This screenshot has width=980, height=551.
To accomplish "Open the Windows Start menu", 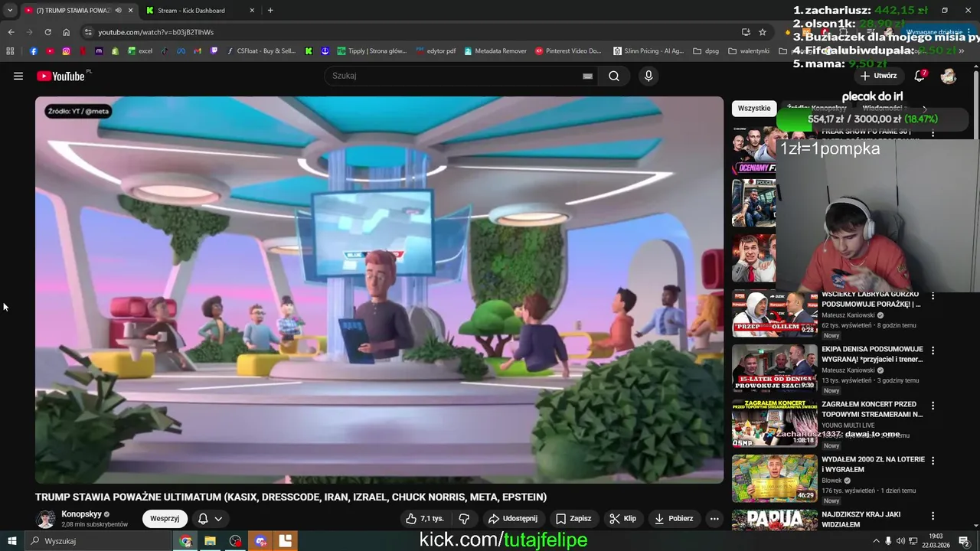I will [12, 541].
